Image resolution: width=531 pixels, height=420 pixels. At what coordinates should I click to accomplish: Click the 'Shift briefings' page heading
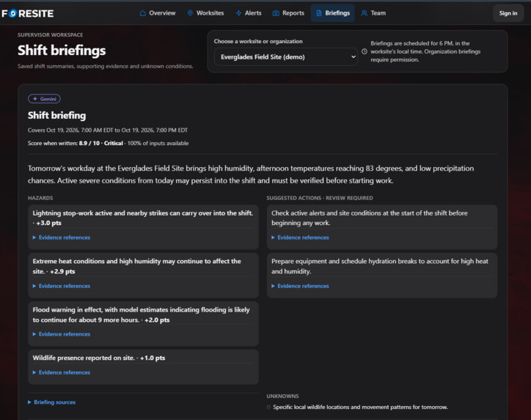point(62,51)
